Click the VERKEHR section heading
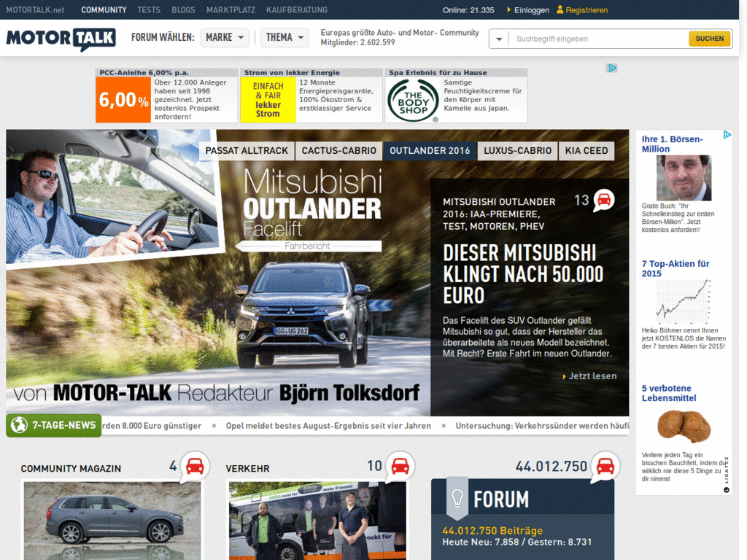Screen dimensions: 747x560 (x=247, y=469)
